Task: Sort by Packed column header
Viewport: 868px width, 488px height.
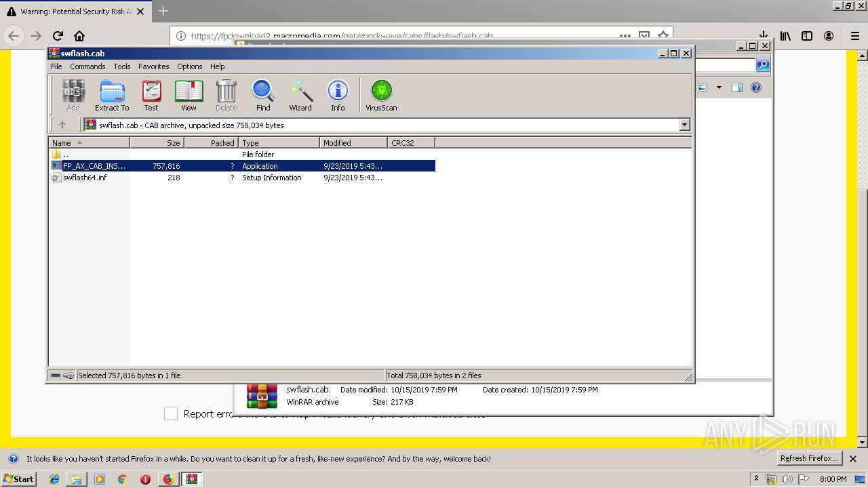Action: pyautogui.click(x=211, y=142)
